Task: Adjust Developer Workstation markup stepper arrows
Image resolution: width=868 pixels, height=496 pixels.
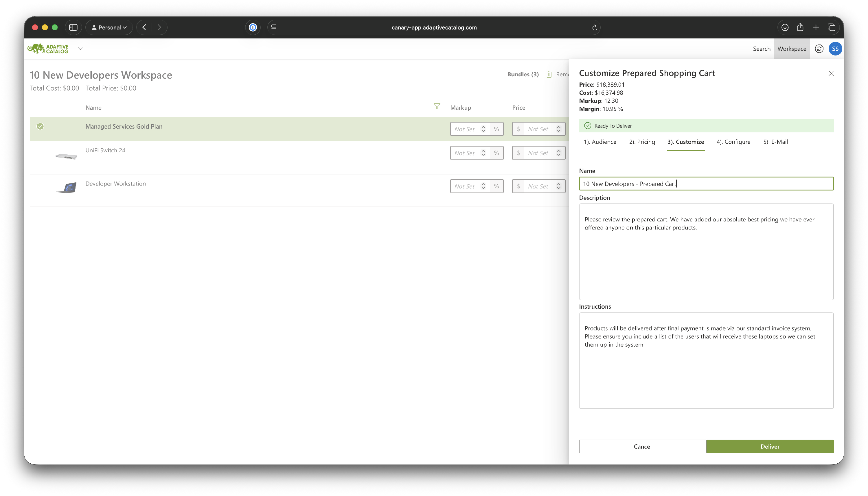Action: (x=483, y=186)
